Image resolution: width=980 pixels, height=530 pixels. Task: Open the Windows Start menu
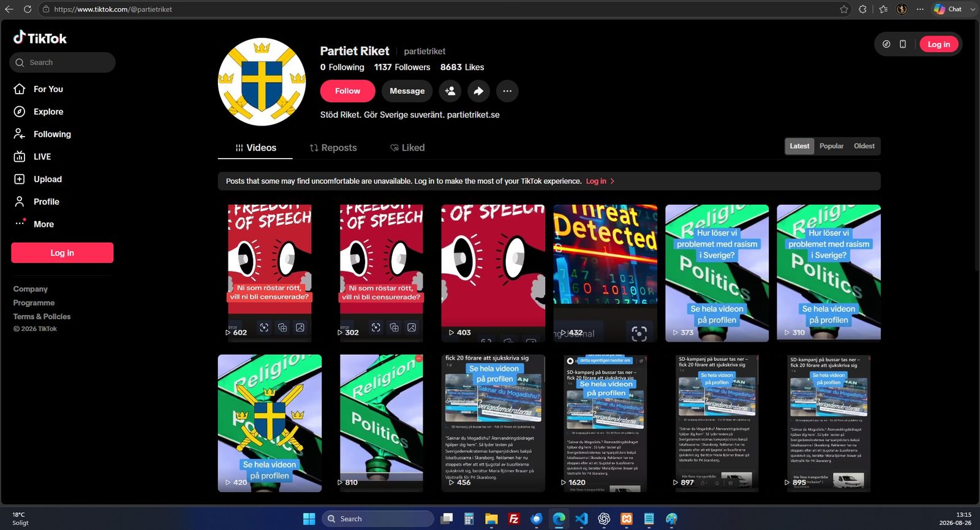click(x=309, y=519)
